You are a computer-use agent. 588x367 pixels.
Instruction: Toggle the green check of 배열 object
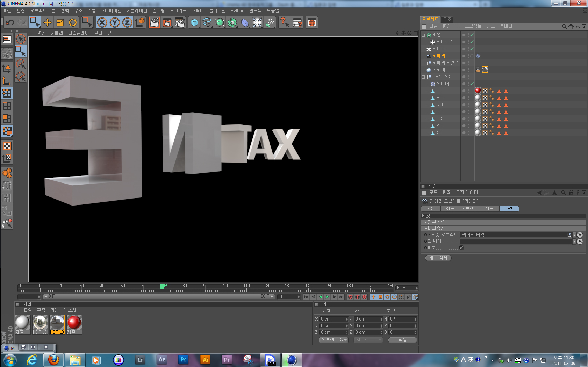point(472,35)
